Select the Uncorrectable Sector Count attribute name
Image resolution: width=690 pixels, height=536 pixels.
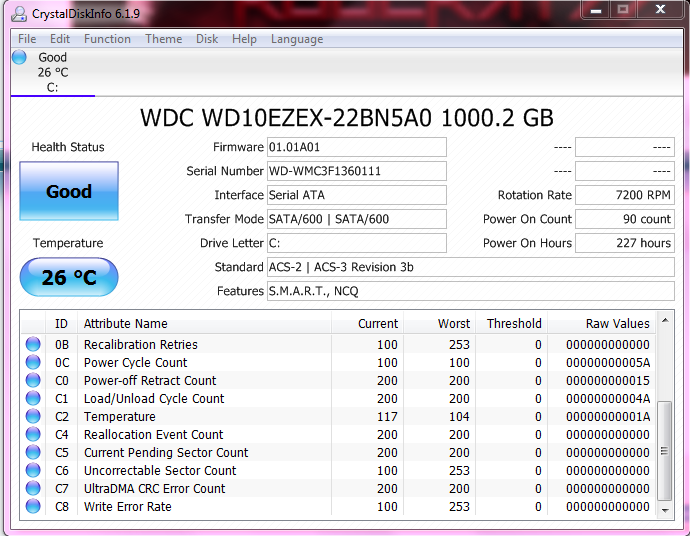click(x=160, y=470)
